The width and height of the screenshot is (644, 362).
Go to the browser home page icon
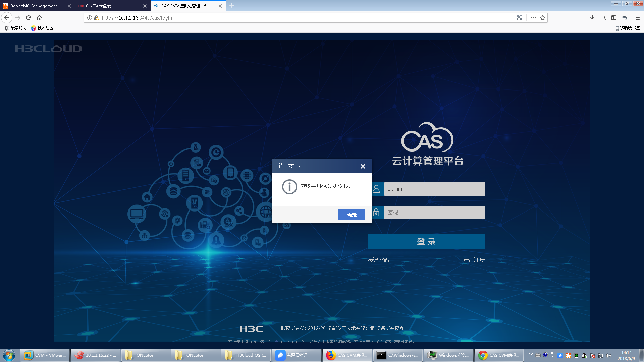click(39, 18)
